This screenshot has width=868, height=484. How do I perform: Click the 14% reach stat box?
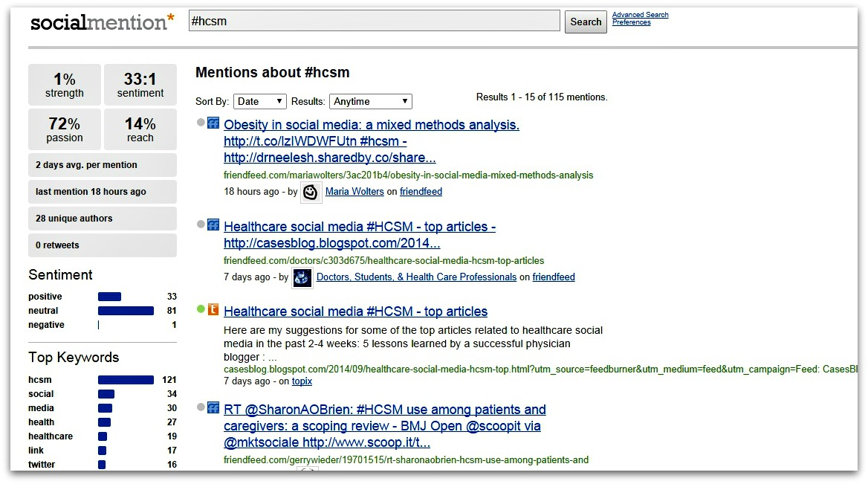tap(140, 129)
